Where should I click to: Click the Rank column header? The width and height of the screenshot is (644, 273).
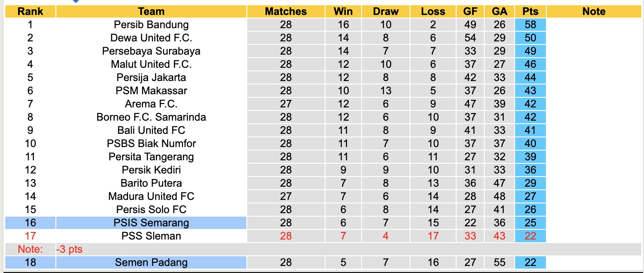(30, 12)
